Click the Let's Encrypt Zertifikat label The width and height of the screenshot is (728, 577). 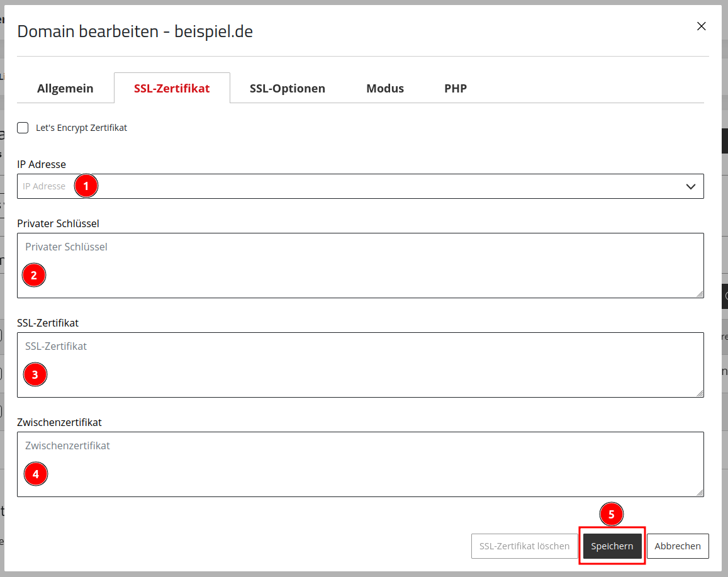coord(81,128)
